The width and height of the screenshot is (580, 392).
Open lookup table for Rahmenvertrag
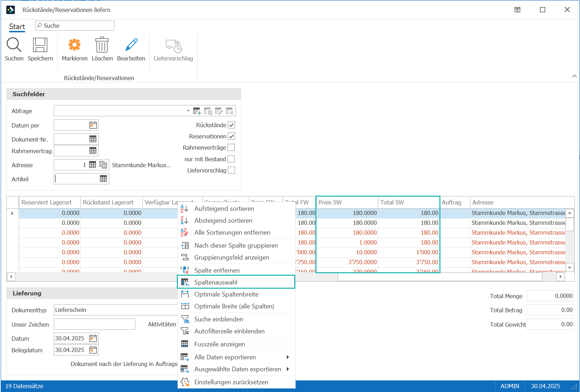[x=93, y=151]
